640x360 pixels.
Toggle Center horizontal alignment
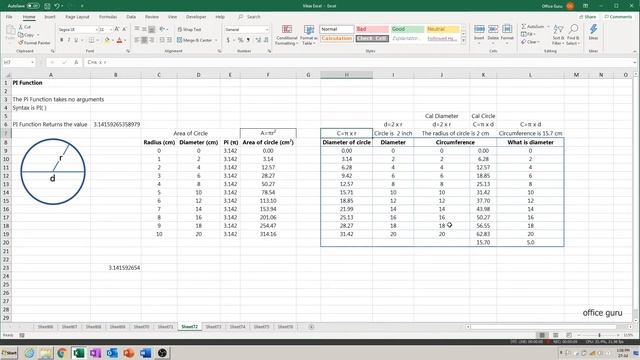(x=144, y=40)
